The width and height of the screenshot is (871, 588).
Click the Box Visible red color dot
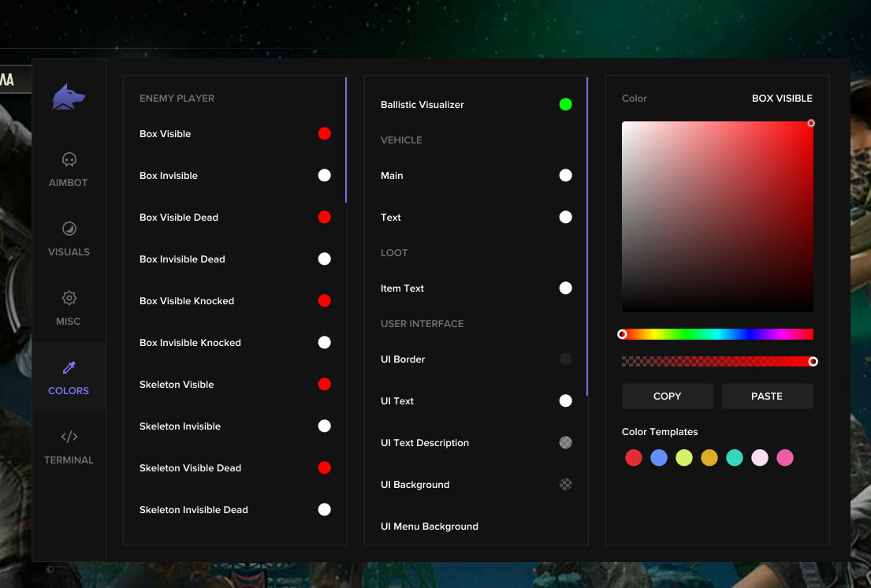[324, 134]
